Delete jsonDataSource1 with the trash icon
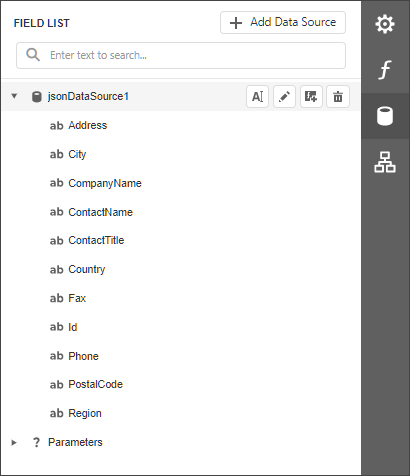The width and height of the screenshot is (410, 476). click(x=338, y=97)
